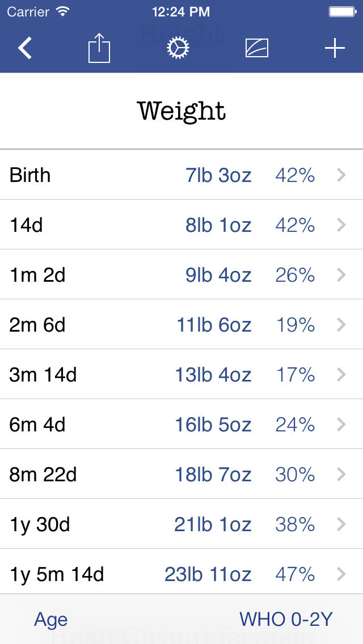363x644 pixels.
Task: Open the 6m 4d measurement row
Action: click(181, 425)
